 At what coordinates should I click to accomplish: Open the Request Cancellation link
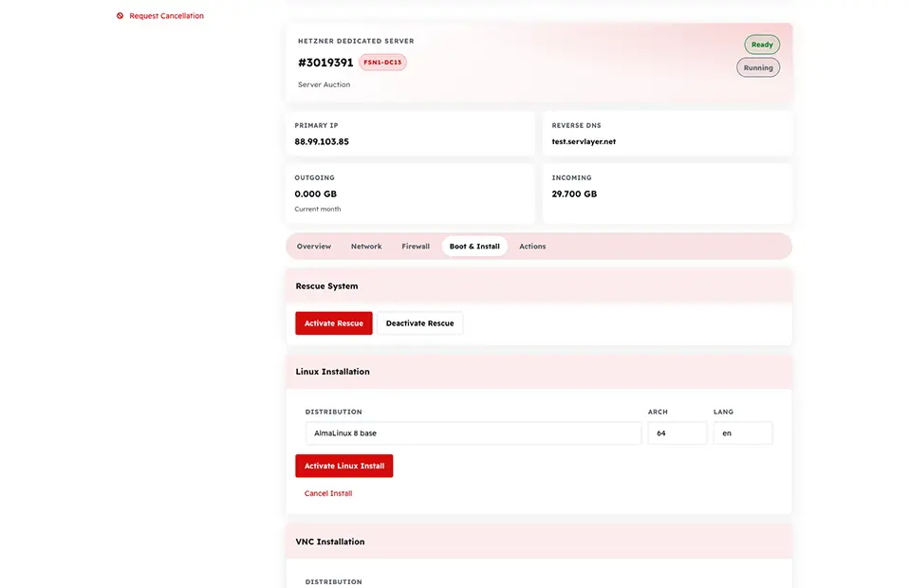click(x=166, y=15)
